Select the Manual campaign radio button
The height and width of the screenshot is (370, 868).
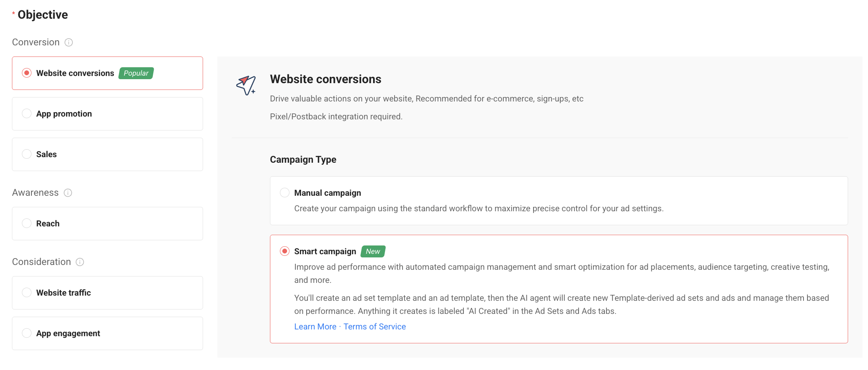coord(285,193)
